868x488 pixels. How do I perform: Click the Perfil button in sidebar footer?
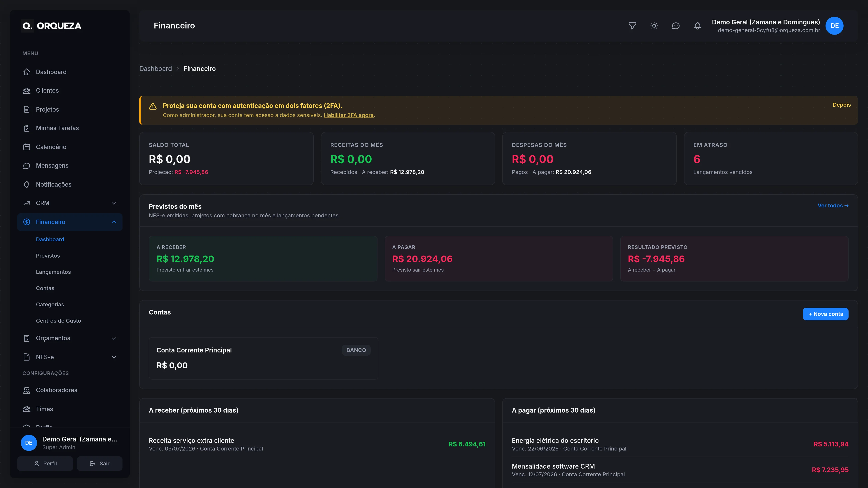click(45, 463)
